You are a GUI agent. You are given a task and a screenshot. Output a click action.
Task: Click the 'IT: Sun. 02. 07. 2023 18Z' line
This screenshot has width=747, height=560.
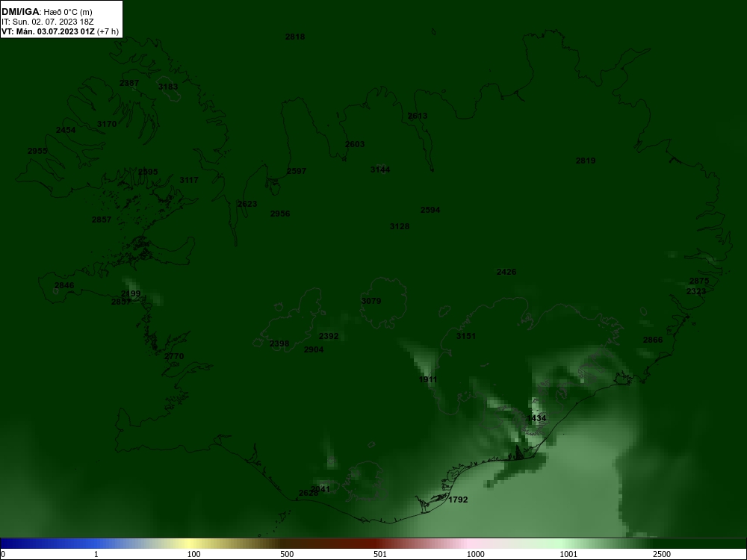[48, 22]
